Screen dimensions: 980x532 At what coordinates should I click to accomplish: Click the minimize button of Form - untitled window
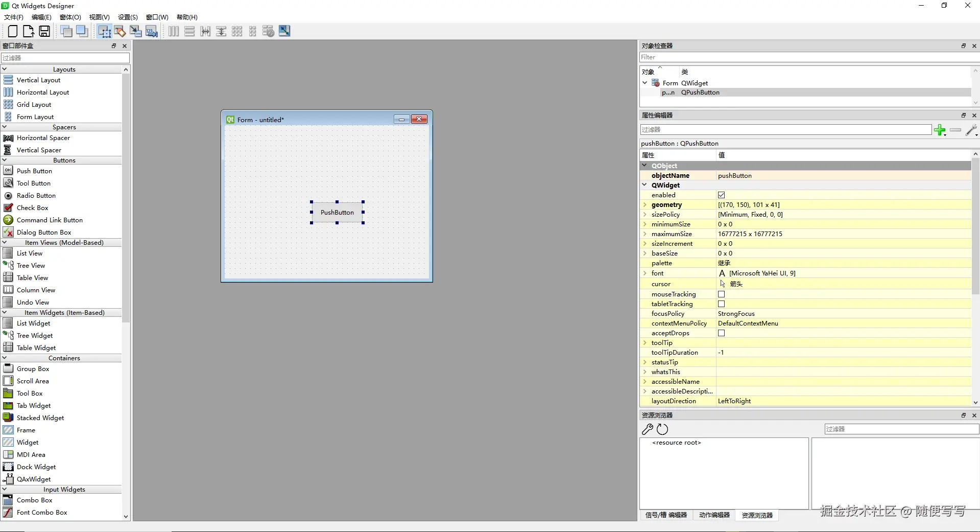(x=402, y=120)
